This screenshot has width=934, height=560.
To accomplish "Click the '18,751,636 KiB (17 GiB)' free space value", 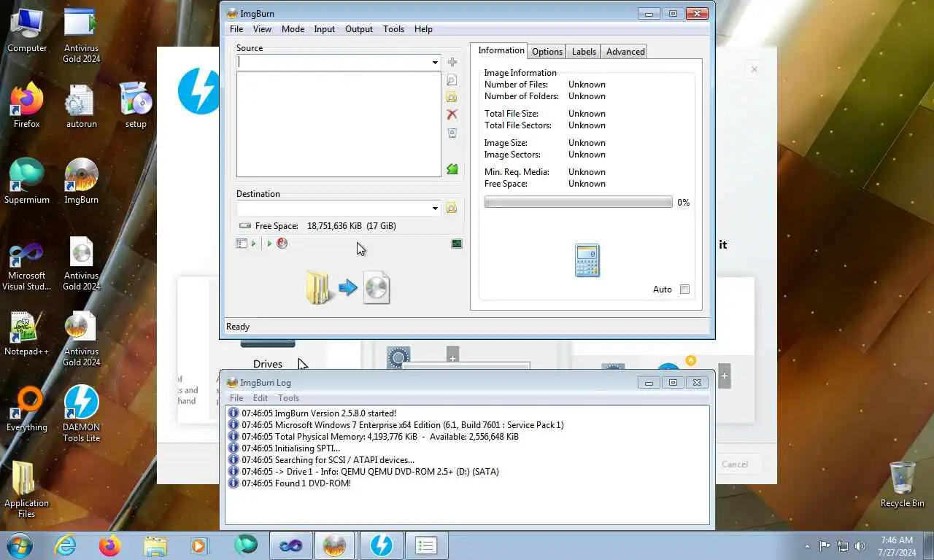I will 352,226.
